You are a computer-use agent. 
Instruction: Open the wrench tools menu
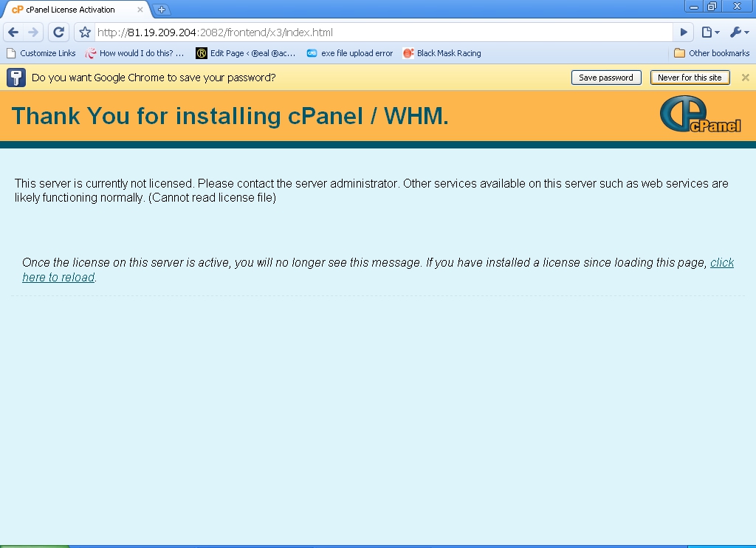(x=739, y=32)
